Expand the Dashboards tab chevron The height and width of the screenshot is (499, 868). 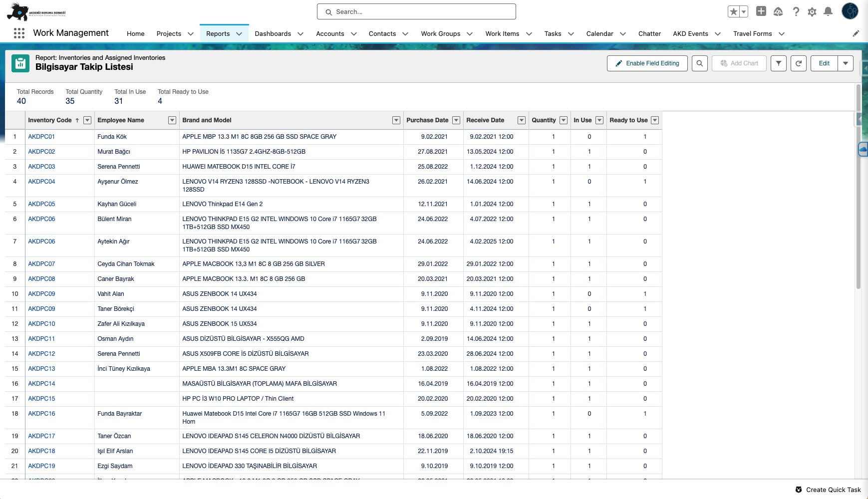[300, 34]
